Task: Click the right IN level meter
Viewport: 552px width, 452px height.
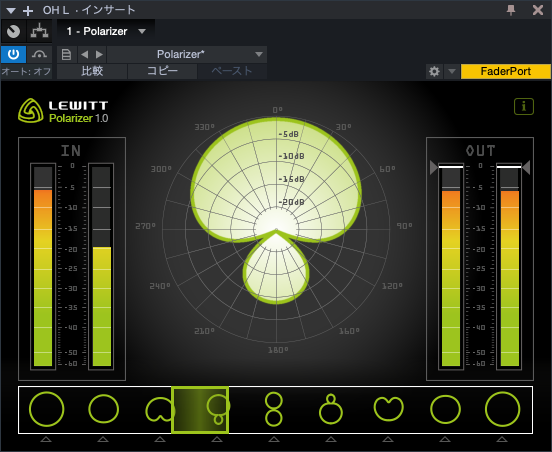Action: coord(101,266)
